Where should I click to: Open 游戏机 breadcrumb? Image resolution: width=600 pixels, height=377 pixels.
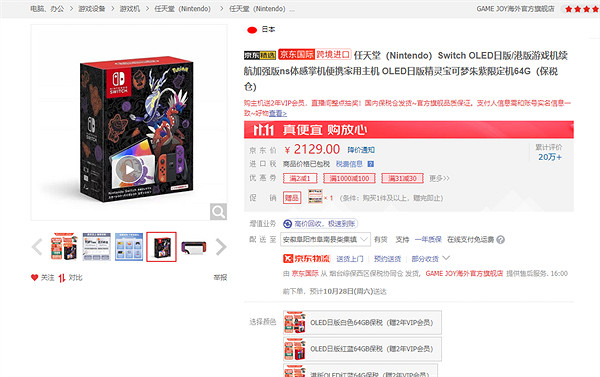[x=130, y=8]
